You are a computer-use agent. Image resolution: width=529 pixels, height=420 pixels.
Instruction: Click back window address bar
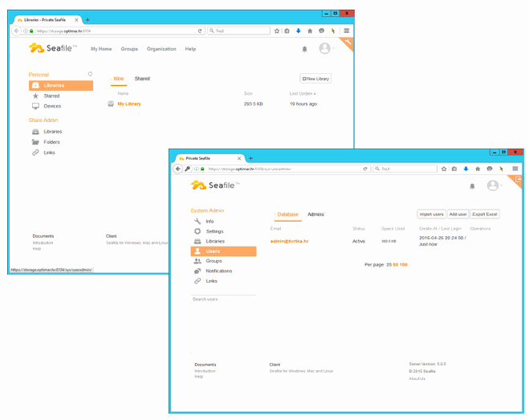(113, 31)
